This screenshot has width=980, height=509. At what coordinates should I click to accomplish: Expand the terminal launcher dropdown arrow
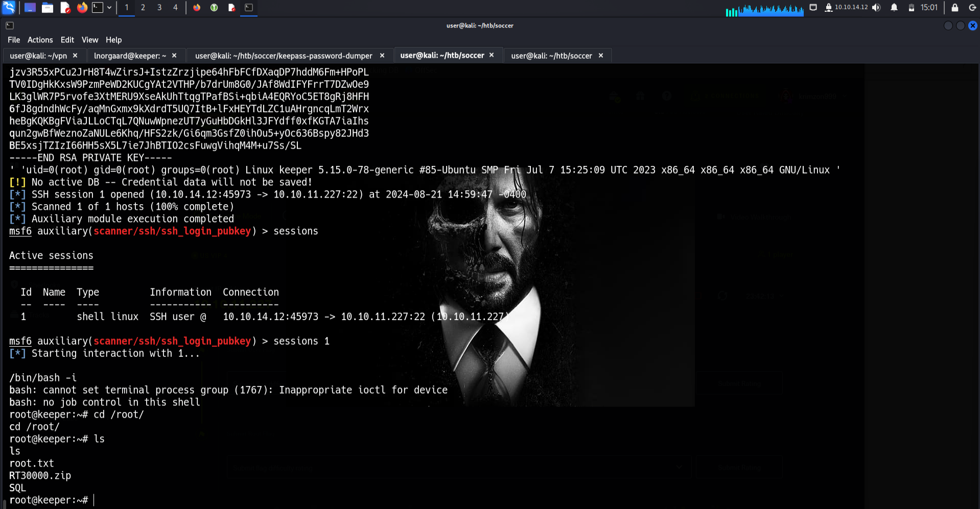pyautogui.click(x=109, y=8)
